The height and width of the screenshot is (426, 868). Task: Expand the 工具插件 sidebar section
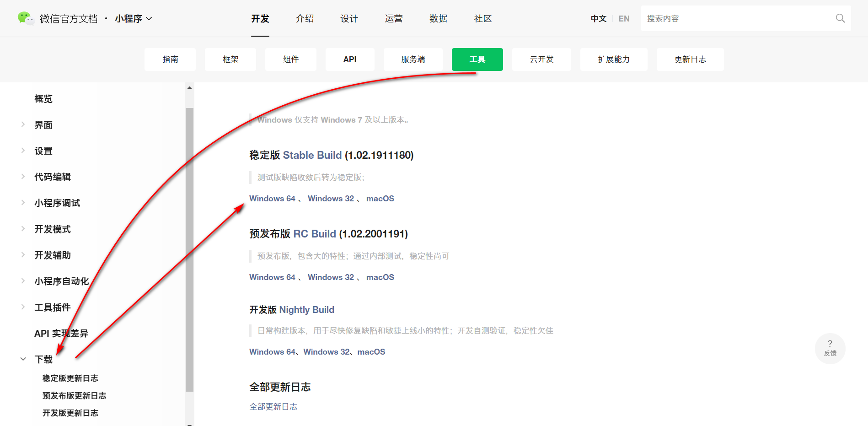pyautogui.click(x=23, y=307)
